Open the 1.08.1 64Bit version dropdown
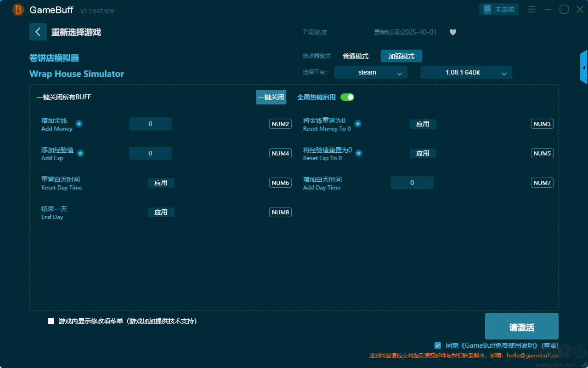Screen dimensions: 588x368 pos(466,72)
